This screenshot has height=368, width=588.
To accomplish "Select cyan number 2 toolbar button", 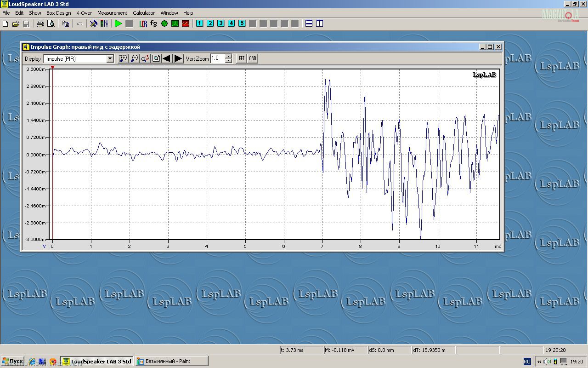I will pyautogui.click(x=210, y=23).
